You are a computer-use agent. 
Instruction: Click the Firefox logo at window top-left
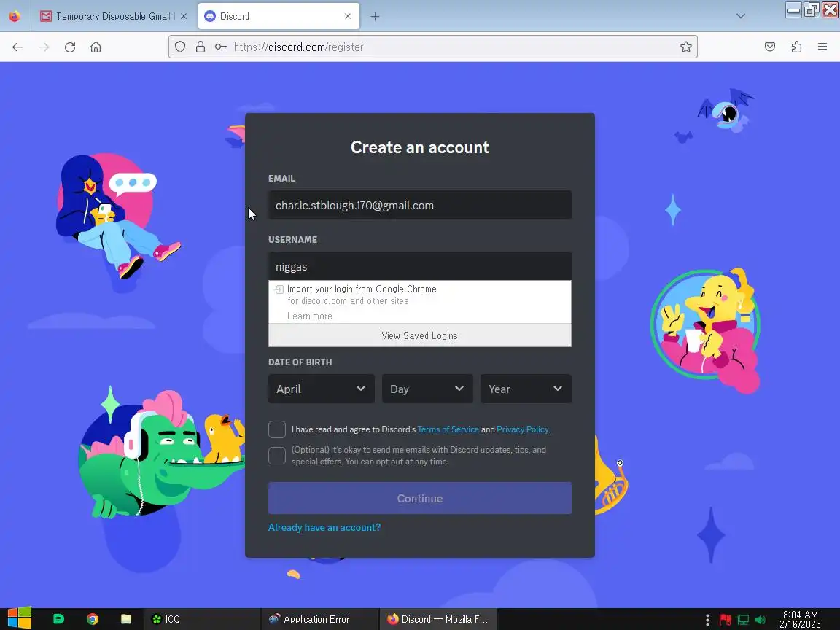[x=15, y=16]
